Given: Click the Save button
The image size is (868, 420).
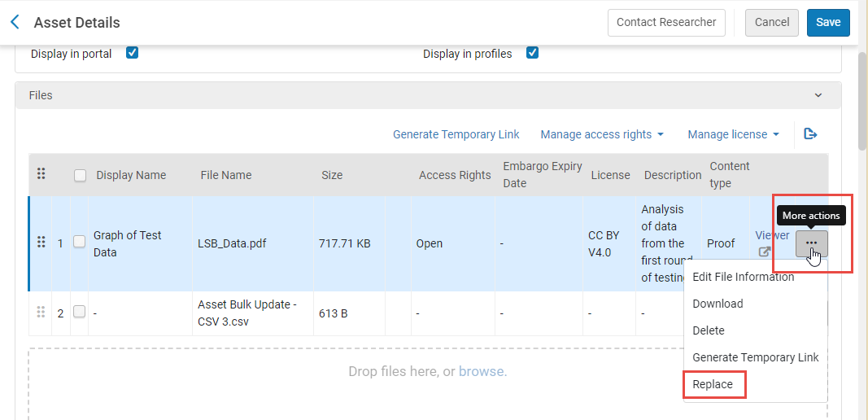Looking at the screenshot, I should (828, 23).
